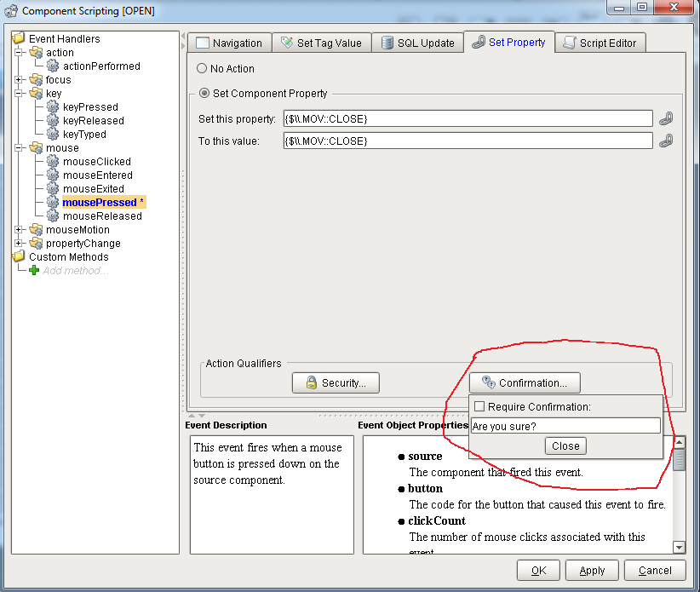Click the Confirmation button
The image size is (700, 592).
coord(525,382)
